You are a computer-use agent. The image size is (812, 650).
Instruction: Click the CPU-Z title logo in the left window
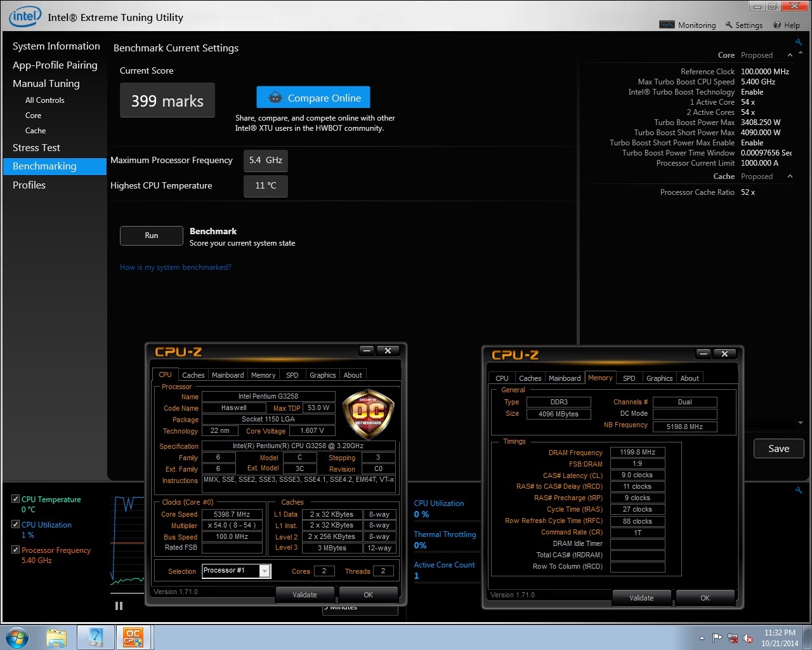click(178, 352)
